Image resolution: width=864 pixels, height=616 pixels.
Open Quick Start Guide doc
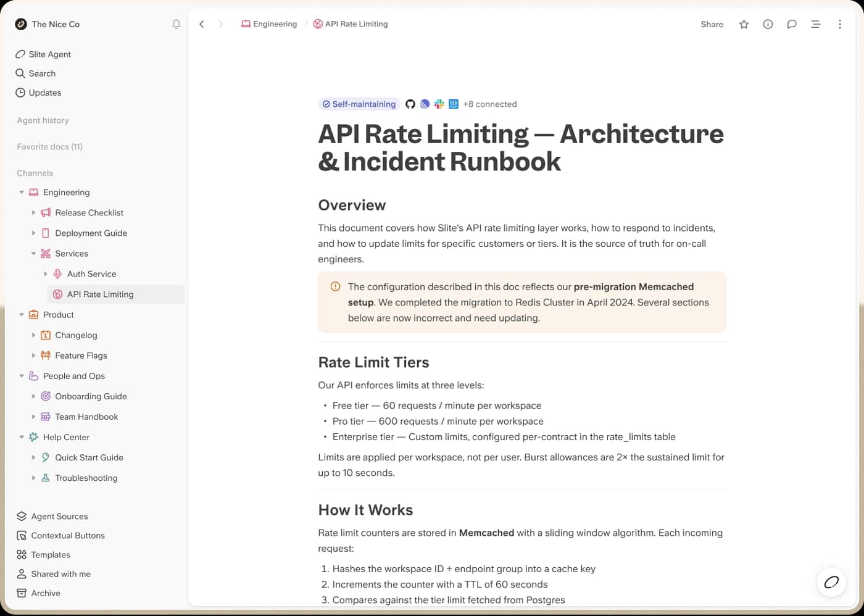point(89,457)
